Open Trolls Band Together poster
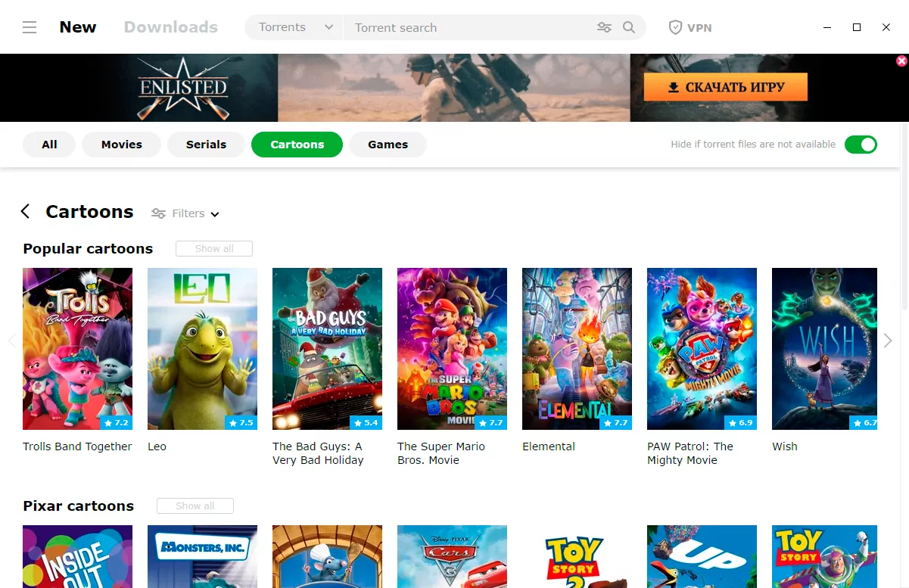The image size is (909, 588). click(77, 349)
